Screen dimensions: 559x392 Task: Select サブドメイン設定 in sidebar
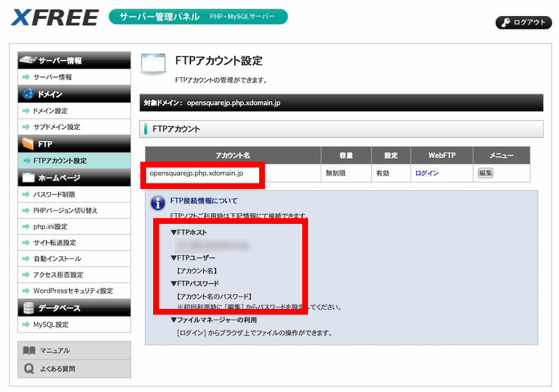56,127
